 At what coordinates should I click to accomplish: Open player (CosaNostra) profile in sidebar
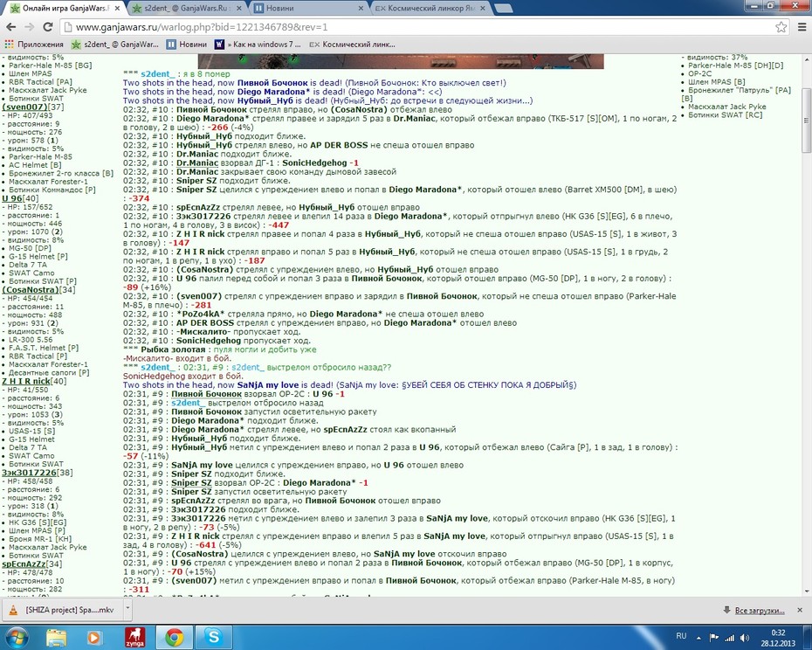point(30,290)
